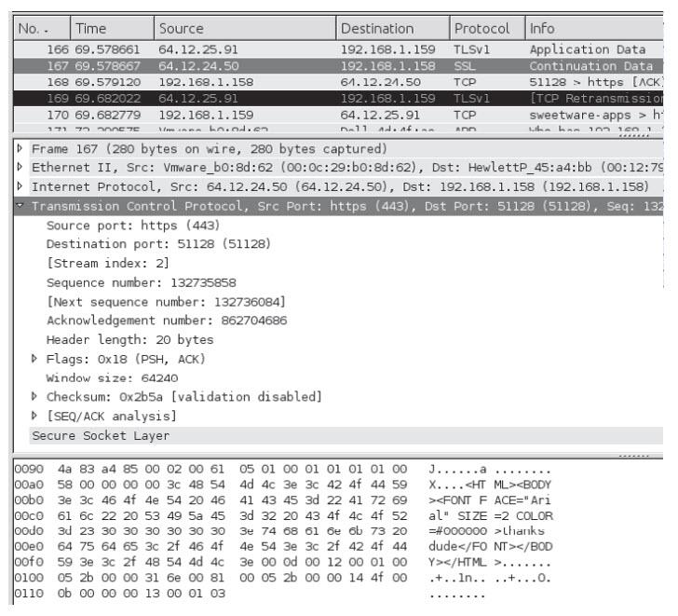
Task: Sort by the Source column header
Action: pos(245,29)
